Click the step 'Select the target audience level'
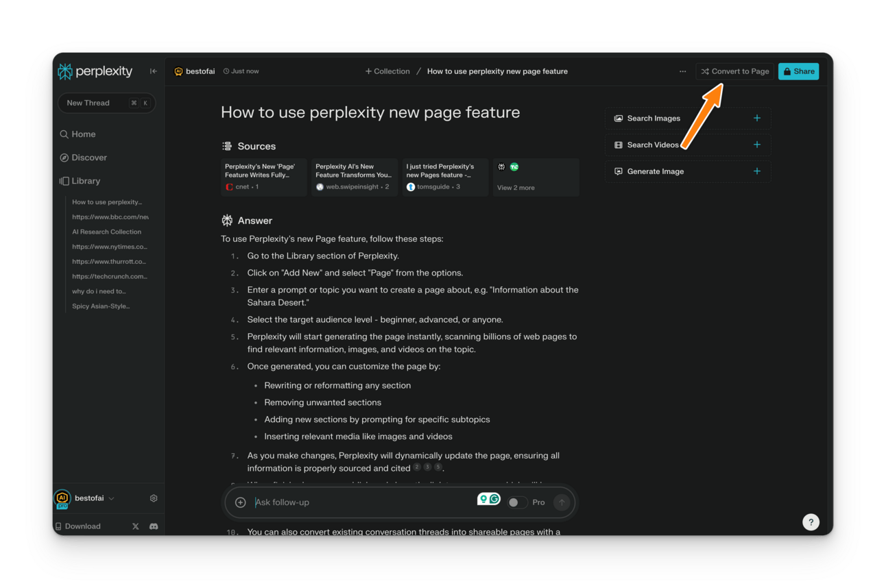The width and height of the screenshot is (886, 588). pyautogui.click(x=375, y=319)
